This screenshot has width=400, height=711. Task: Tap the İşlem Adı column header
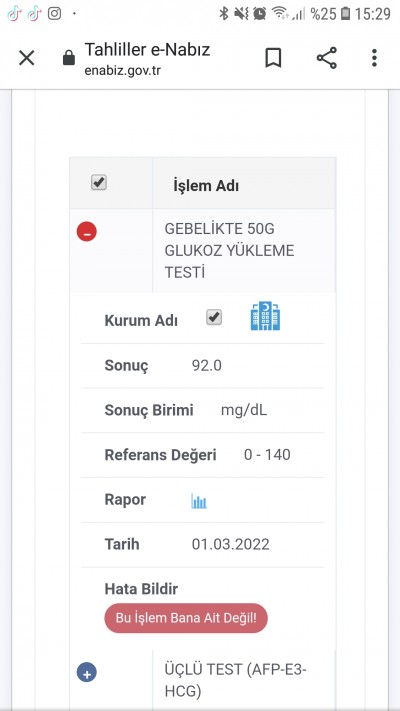coord(206,185)
